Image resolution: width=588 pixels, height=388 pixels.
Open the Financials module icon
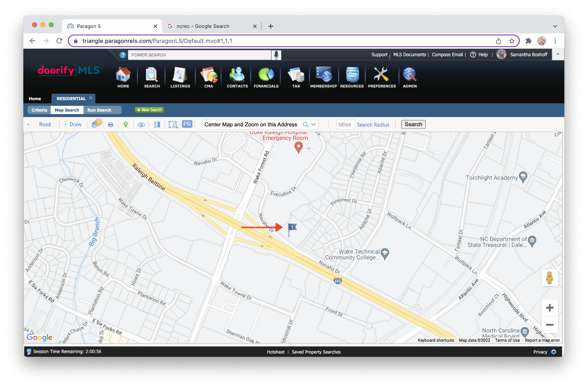(x=266, y=77)
